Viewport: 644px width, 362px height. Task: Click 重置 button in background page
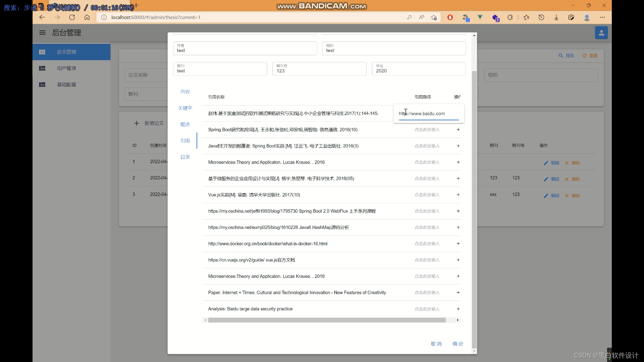point(590,56)
